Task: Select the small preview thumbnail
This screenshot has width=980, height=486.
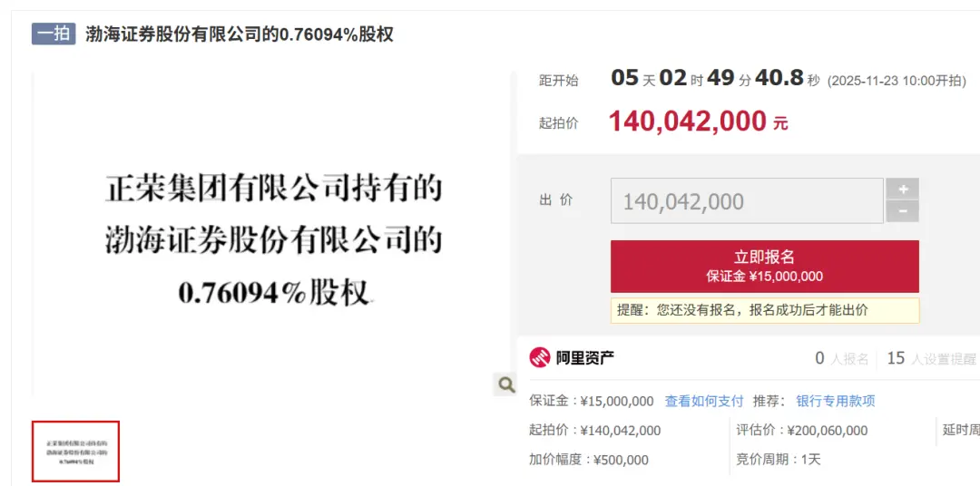Action: (76, 452)
